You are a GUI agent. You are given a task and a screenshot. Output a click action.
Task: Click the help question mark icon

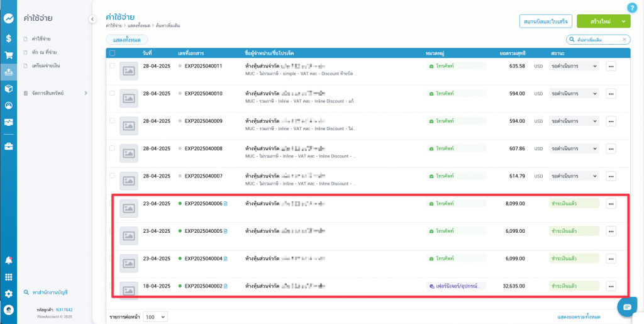coord(632,8)
